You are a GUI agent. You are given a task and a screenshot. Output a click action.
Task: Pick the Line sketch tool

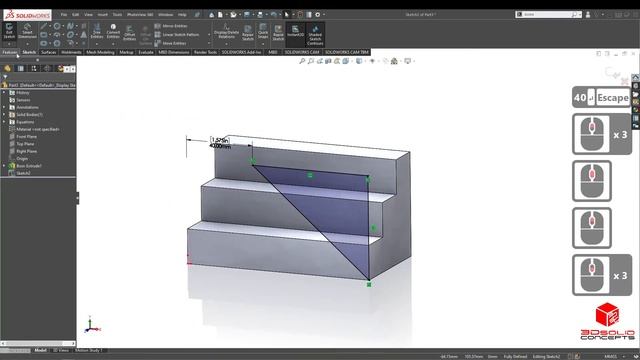pyautogui.click(x=44, y=26)
